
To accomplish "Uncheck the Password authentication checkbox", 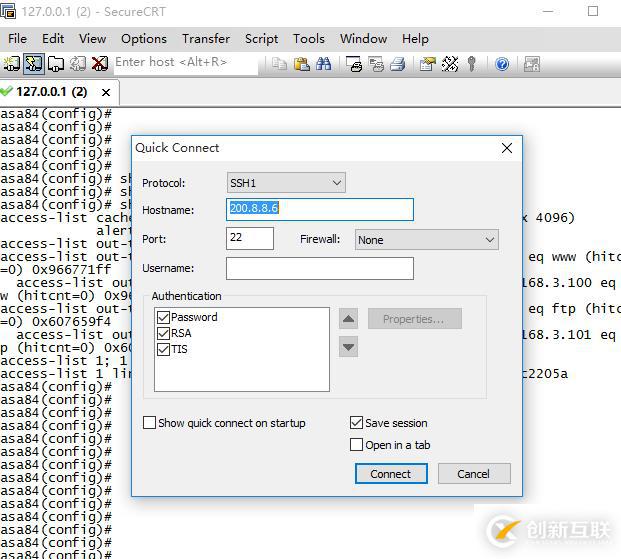I will click(163, 317).
